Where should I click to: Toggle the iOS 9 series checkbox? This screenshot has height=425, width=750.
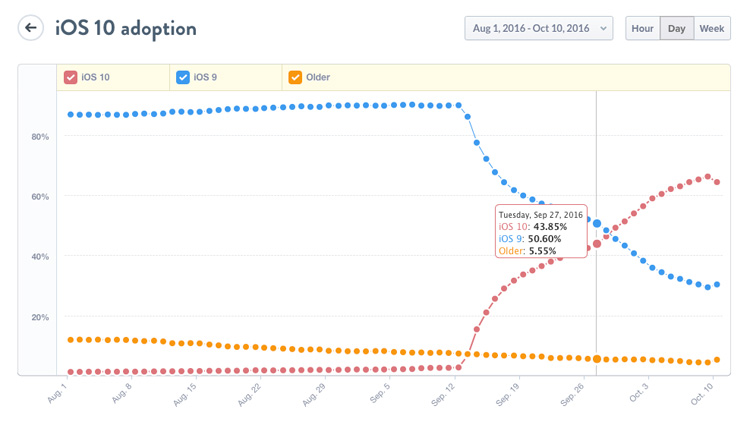pyautogui.click(x=183, y=77)
